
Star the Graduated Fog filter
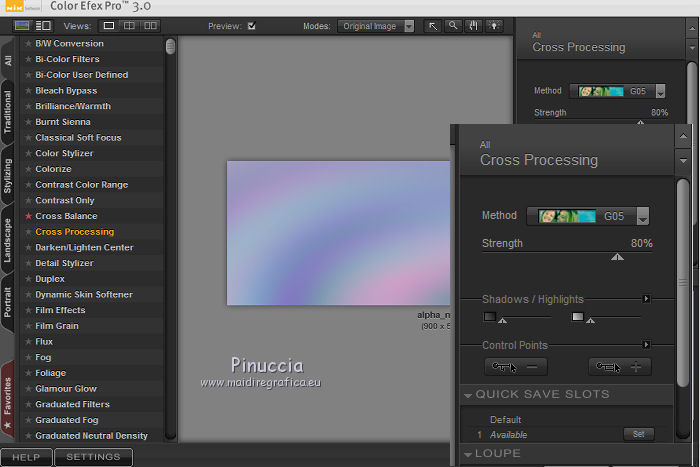[x=28, y=420]
